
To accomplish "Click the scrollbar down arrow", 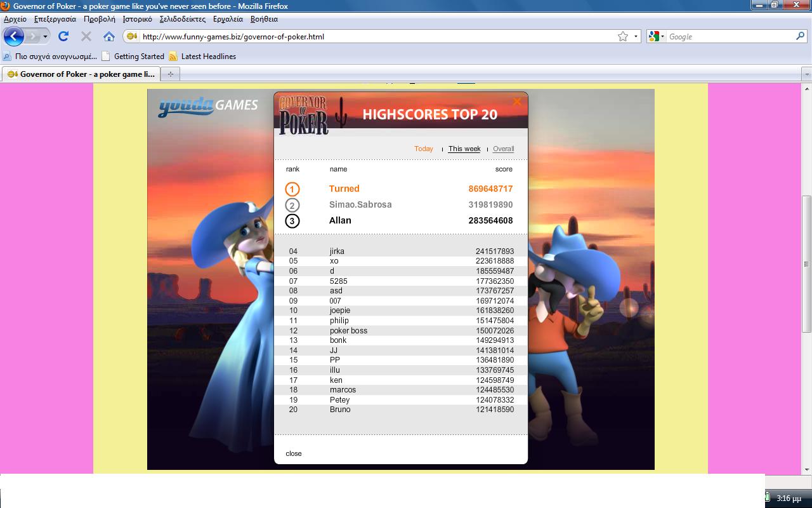I will (x=807, y=469).
